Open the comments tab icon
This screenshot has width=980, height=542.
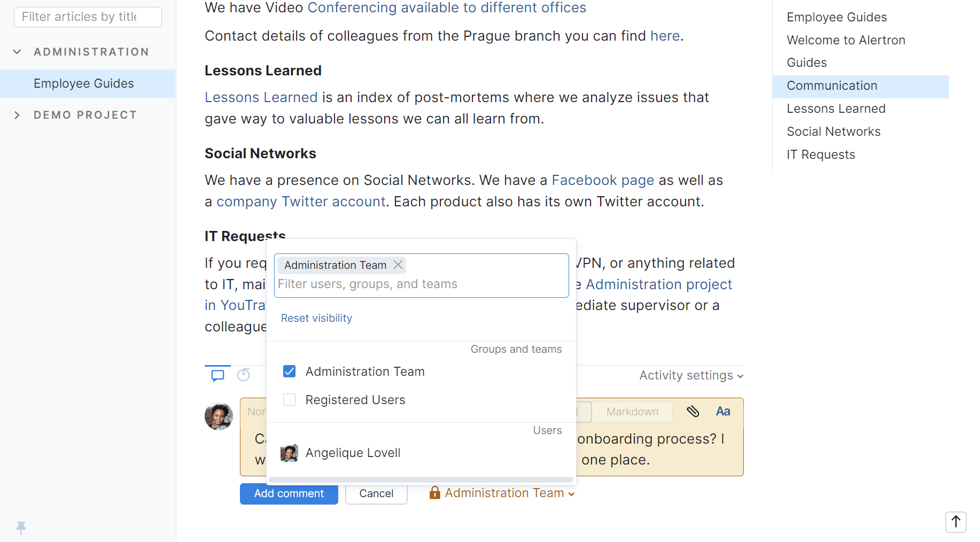[x=217, y=375]
